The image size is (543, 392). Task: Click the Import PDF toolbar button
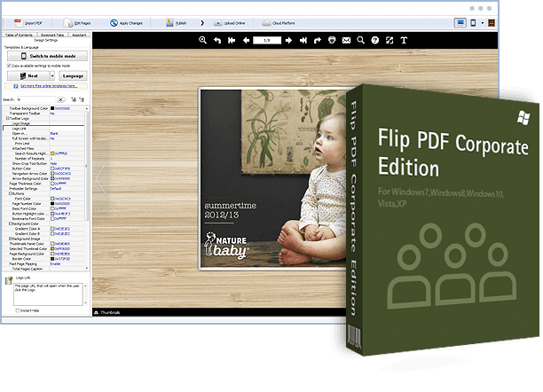pos(28,23)
